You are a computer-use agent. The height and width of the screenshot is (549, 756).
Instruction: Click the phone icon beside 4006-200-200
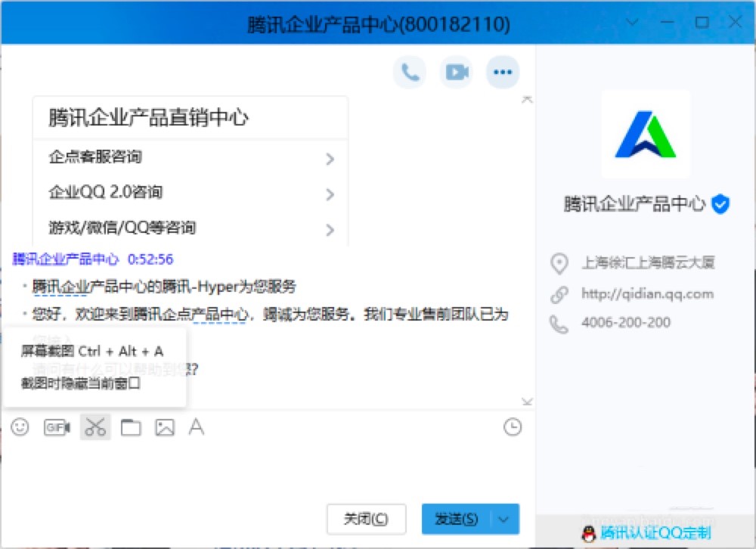tap(559, 324)
